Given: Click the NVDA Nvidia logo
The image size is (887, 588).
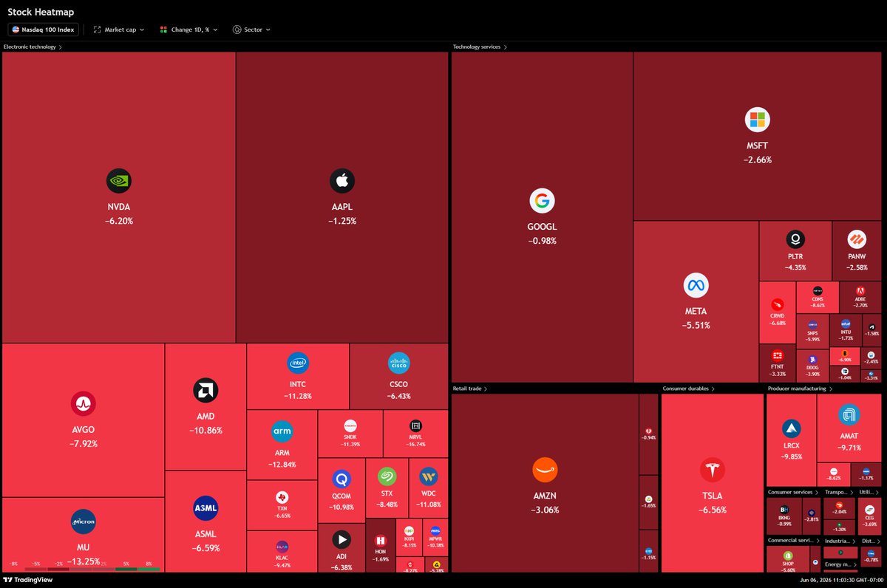Looking at the screenshot, I should (119, 181).
